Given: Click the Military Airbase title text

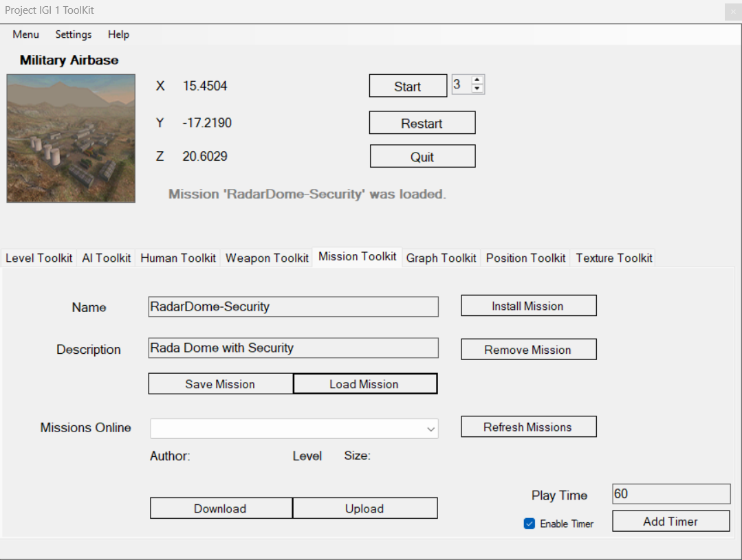Looking at the screenshot, I should [69, 60].
